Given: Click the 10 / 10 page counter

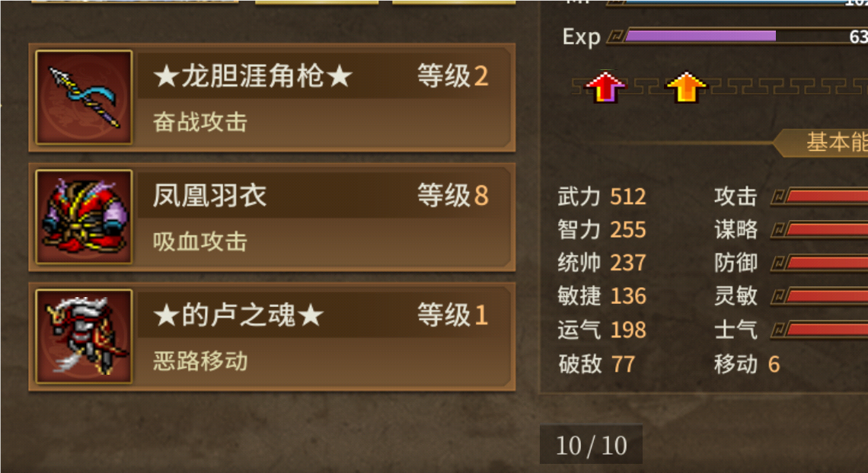Looking at the screenshot, I should 591,445.
